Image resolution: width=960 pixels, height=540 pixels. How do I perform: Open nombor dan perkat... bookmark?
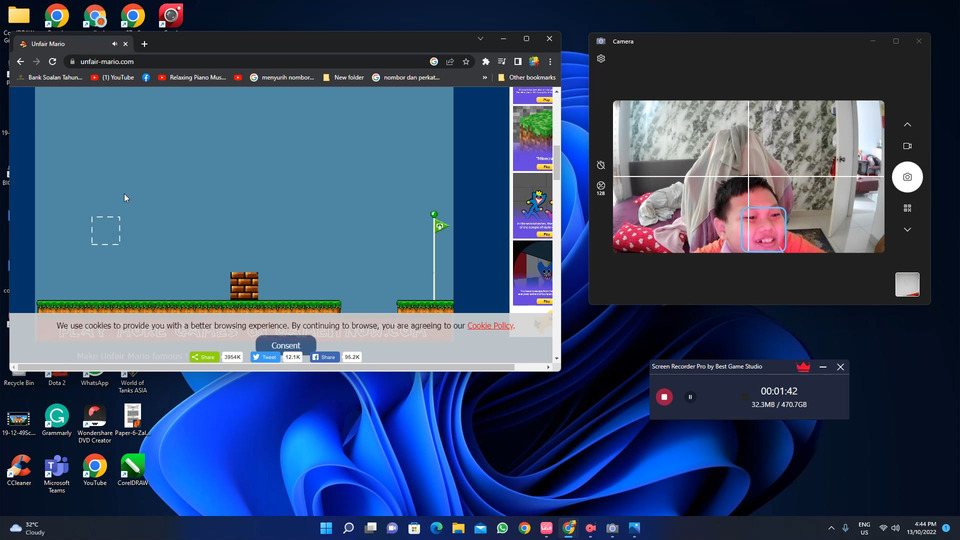coord(406,78)
